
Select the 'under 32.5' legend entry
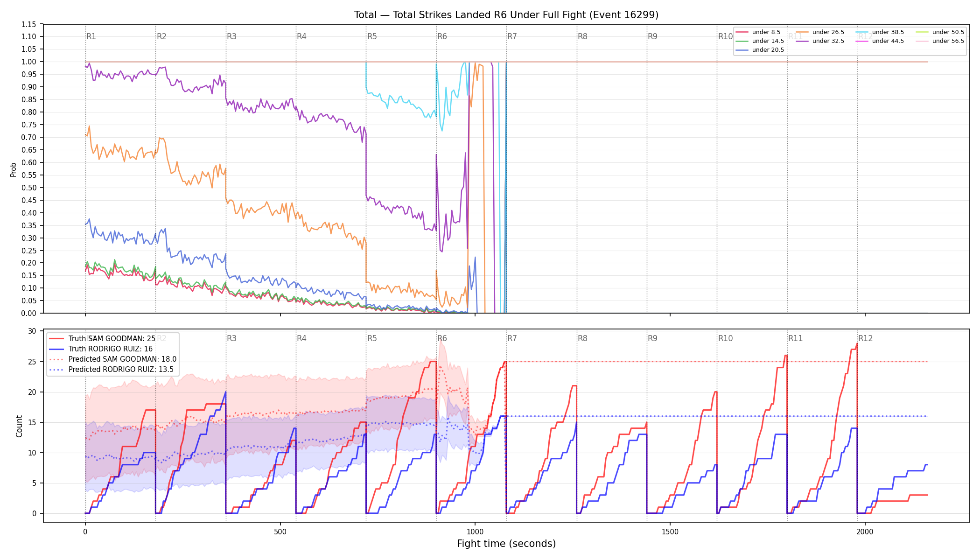[x=821, y=41]
